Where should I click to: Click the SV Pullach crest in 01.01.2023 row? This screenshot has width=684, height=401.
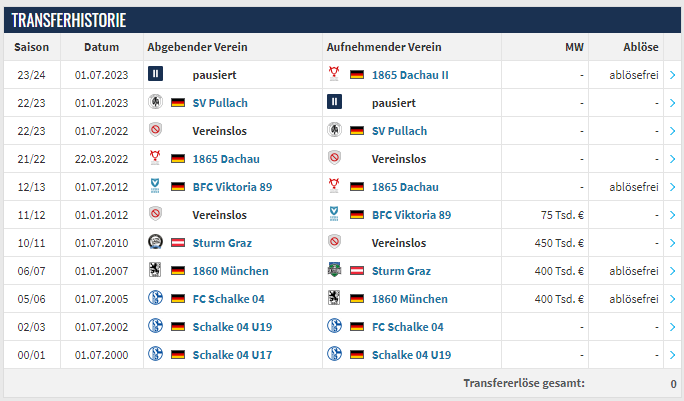[155, 102]
